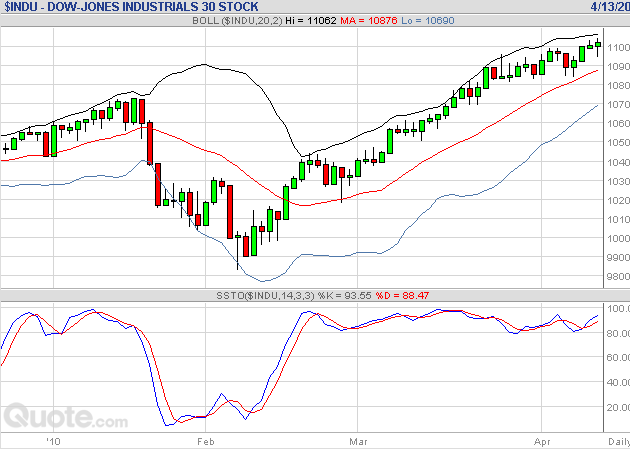Click the date 4/13 in the header
632x449 pixels.
tap(610, 7)
